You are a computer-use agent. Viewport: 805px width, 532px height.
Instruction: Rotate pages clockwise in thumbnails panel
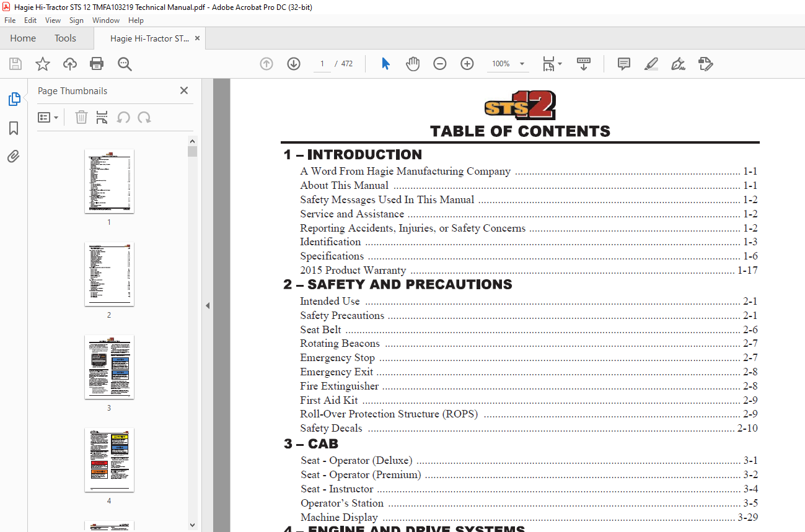point(144,117)
